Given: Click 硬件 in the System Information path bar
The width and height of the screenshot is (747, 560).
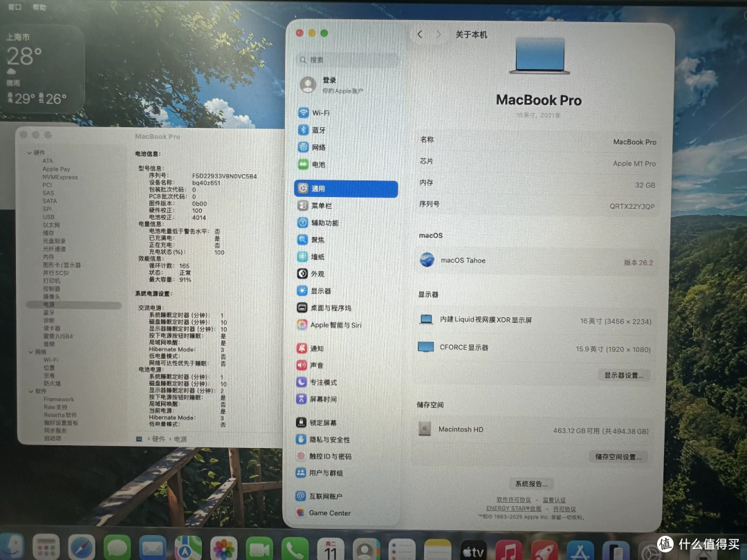Looking at the screenshot, I should pyautogui.click(x=158, y=439).
